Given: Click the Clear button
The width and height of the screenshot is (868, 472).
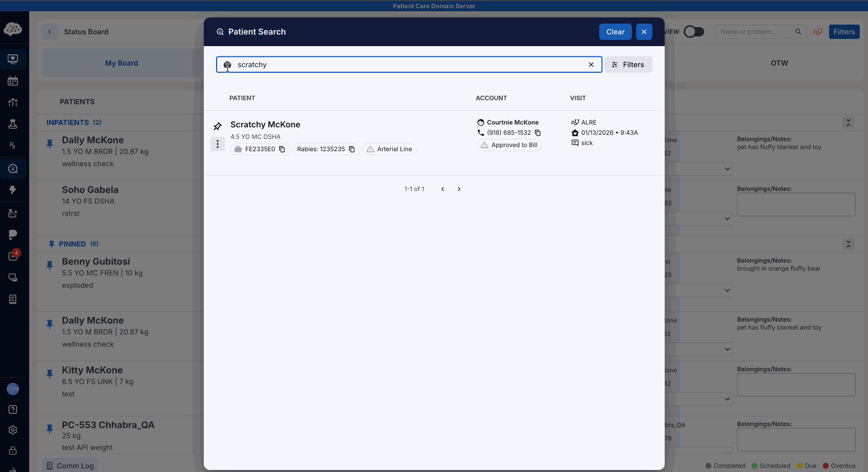Looking at the screenshot, I should 615,32.
